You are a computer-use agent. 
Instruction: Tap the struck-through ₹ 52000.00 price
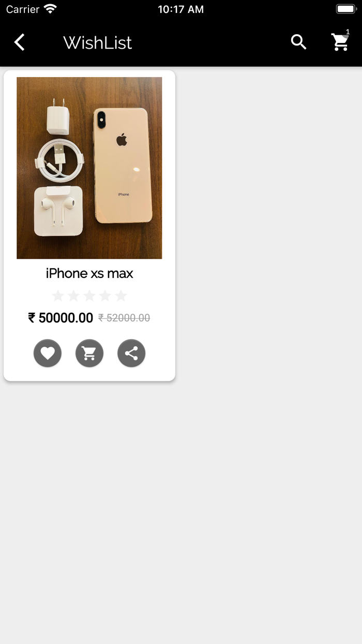click(124, 318)
